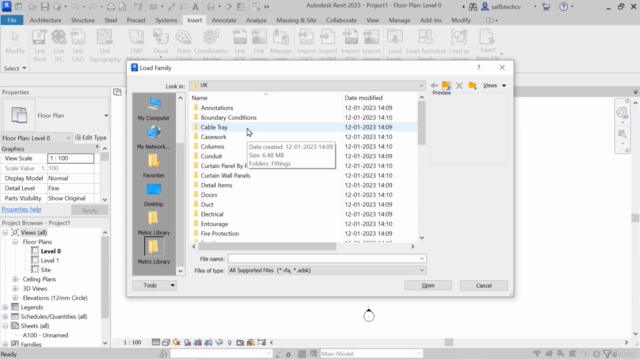The image size is (640, 360).
Task: Click the Save icon in quick access toolbar
Action: tap(45, 7)
